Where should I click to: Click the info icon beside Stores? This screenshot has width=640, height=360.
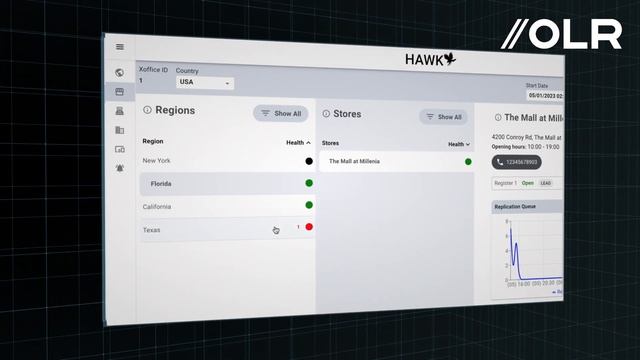click(326, 114)
